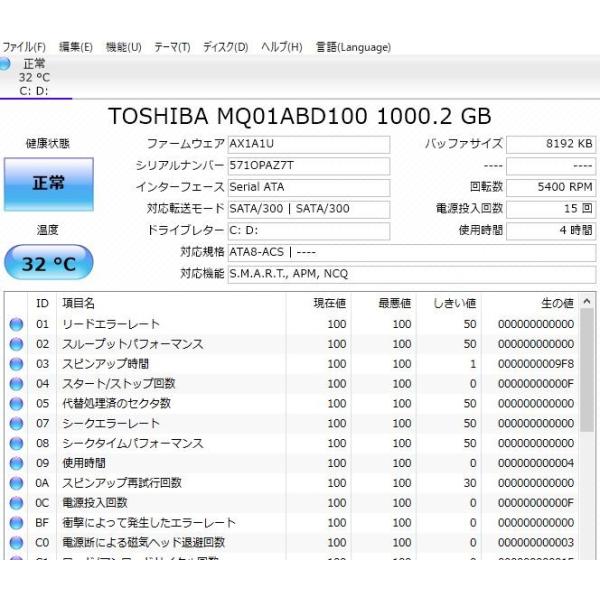Select the C: D: disk tab with 32 °C
Image resolution: width=600 pixels, height=600 pixels.
pyautogui.click(x=34, y=77)
